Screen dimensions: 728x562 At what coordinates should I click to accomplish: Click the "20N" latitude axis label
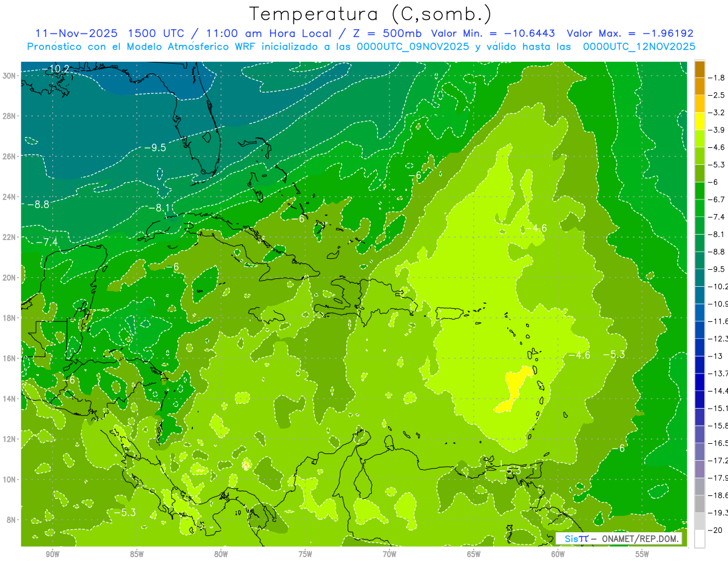(9, 278)
